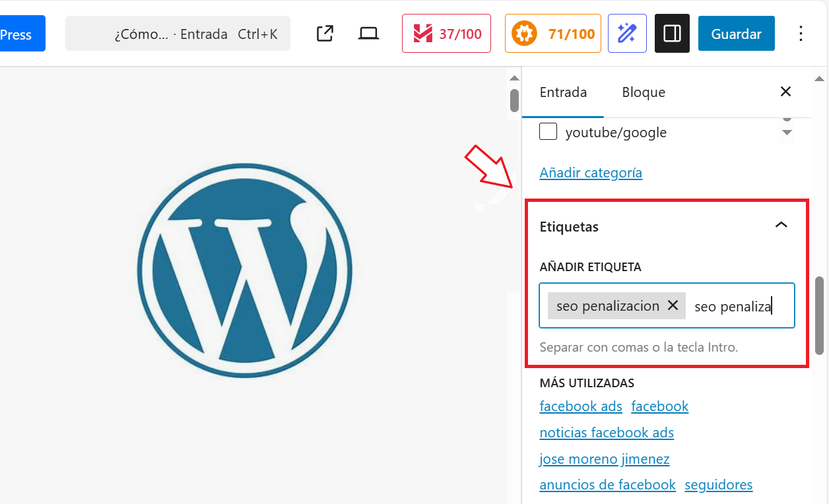Switch to the Entrada tab
The width and height of the screenshot is (829, 504).
click(x=563, y=92)
